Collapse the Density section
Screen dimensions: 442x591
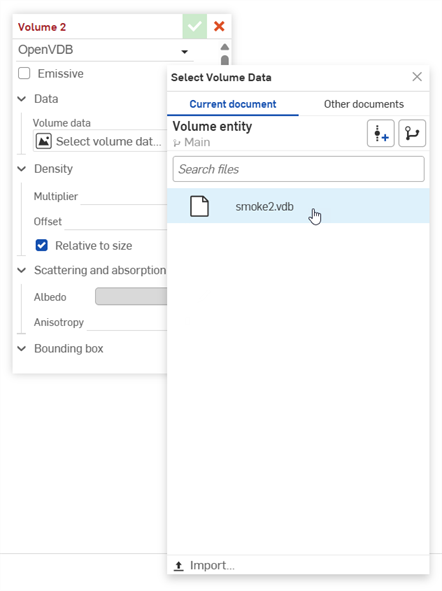point(22,168)
